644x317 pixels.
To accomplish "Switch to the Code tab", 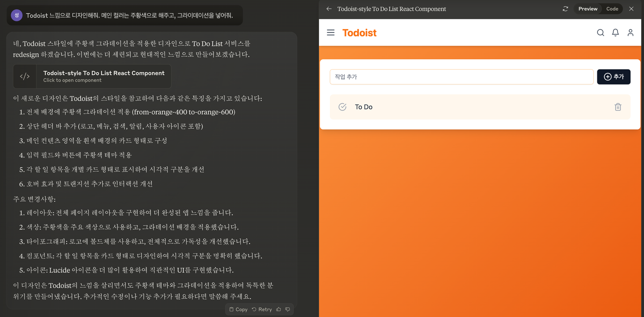I will (612, 9).
